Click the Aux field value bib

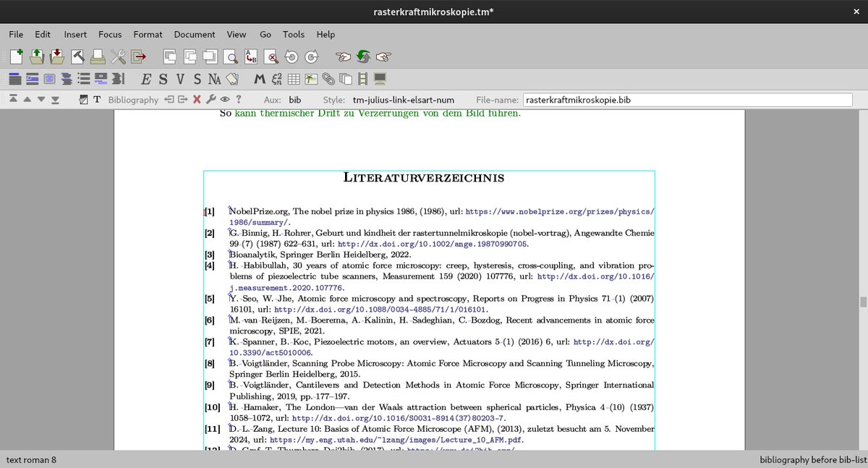(295, 100)
